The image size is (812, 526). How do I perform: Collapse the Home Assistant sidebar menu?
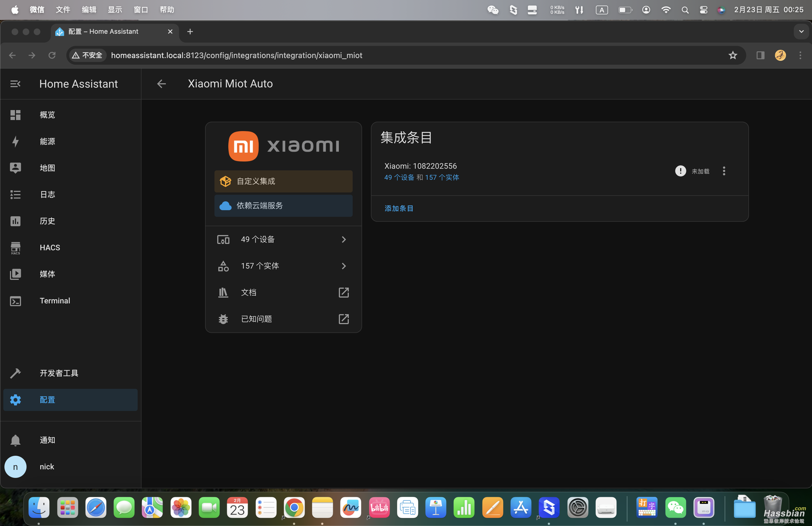point(15,84)
